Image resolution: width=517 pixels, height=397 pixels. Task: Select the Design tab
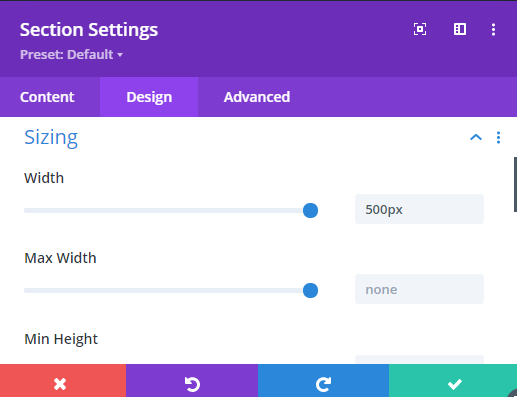click(149, 97)
